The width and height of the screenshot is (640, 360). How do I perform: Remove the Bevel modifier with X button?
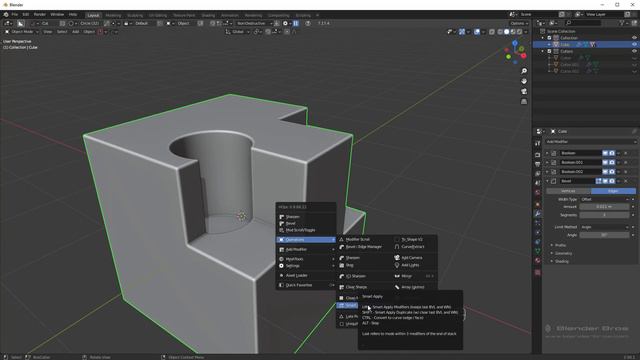coord(626,181)
